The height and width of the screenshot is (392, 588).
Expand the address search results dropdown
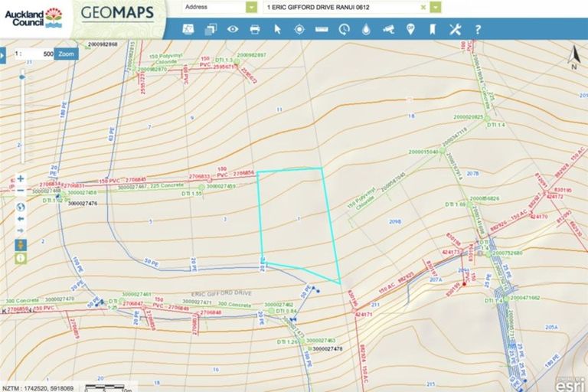point(436,7)
